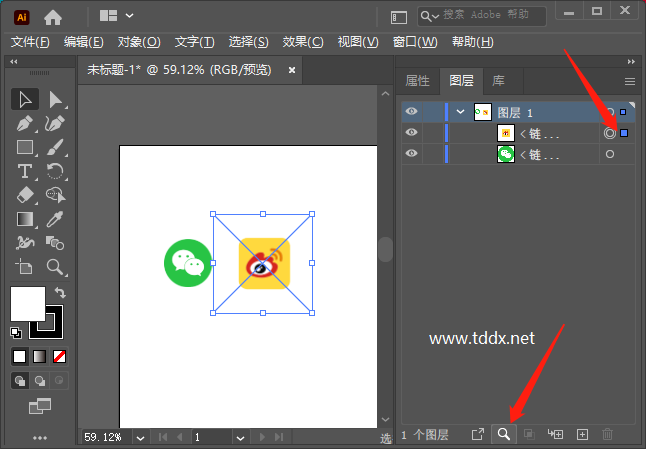
Task: Select the Artboard tool
Action: tap(25, 267)
